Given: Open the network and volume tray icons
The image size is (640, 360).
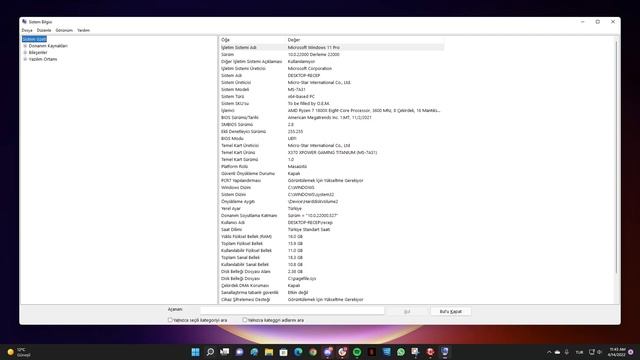Looking at the screenshot, I should coord(595,352).
